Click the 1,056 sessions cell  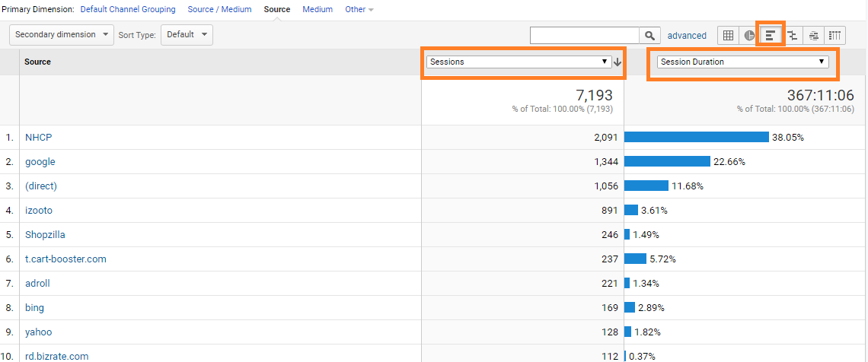[605, 186]
